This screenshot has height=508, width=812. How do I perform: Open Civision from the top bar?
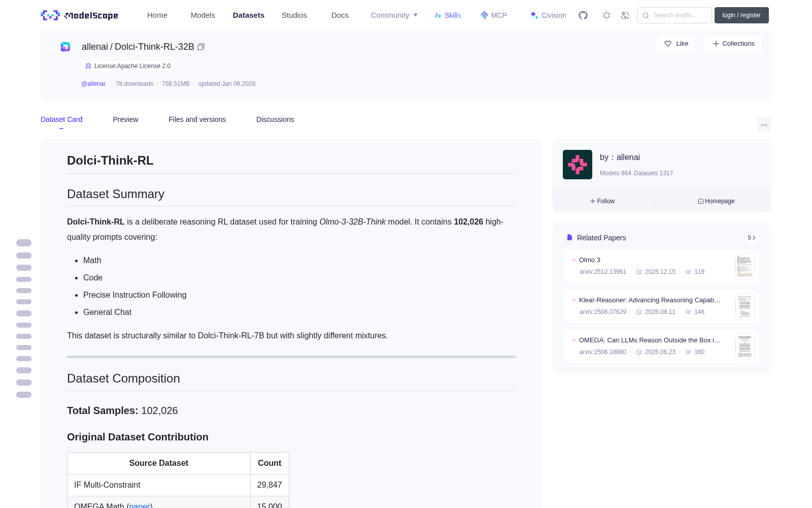(548, 15)
